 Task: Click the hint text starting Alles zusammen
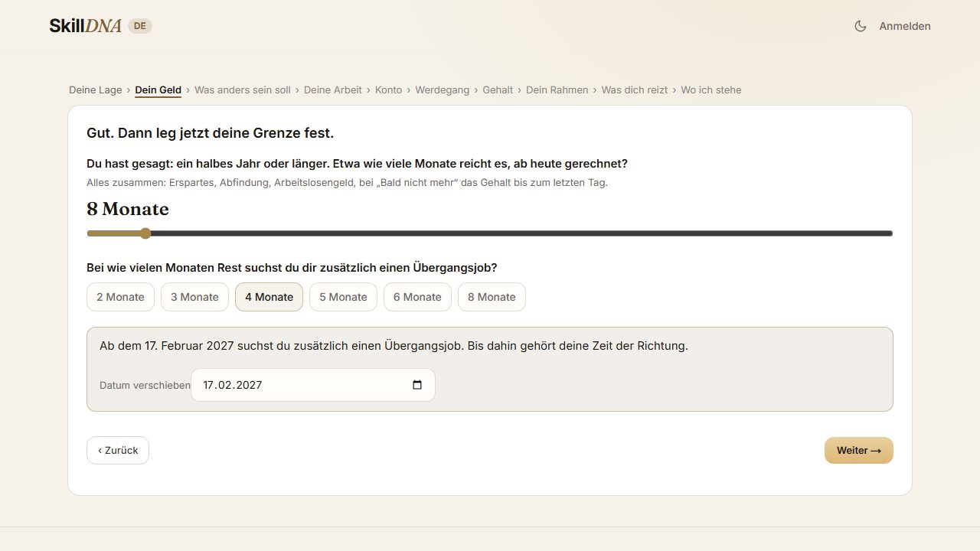[x=347, y=183]
